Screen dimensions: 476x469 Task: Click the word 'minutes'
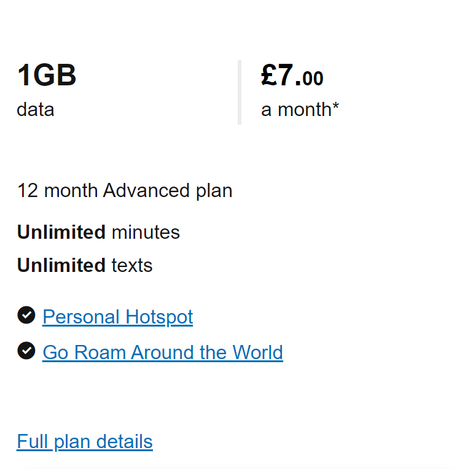(x=146, y=233)
